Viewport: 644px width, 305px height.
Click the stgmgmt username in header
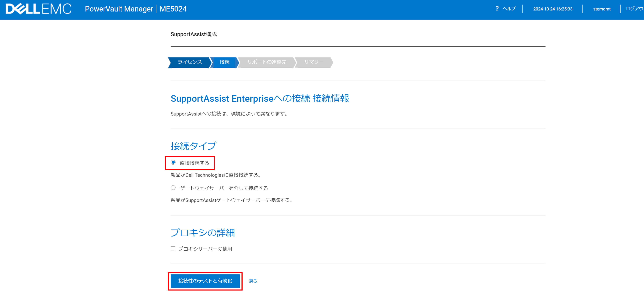click(602, 9)
